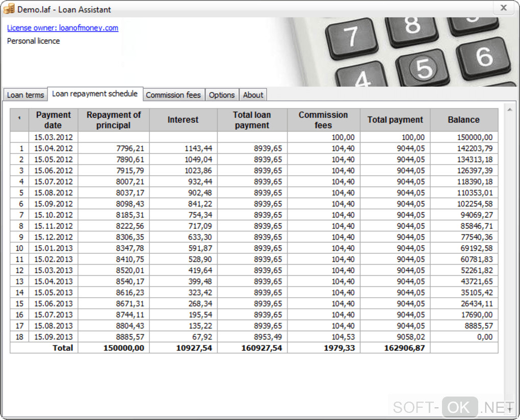Click the Interest column header

pyautogui.click(x=183, y=120)
